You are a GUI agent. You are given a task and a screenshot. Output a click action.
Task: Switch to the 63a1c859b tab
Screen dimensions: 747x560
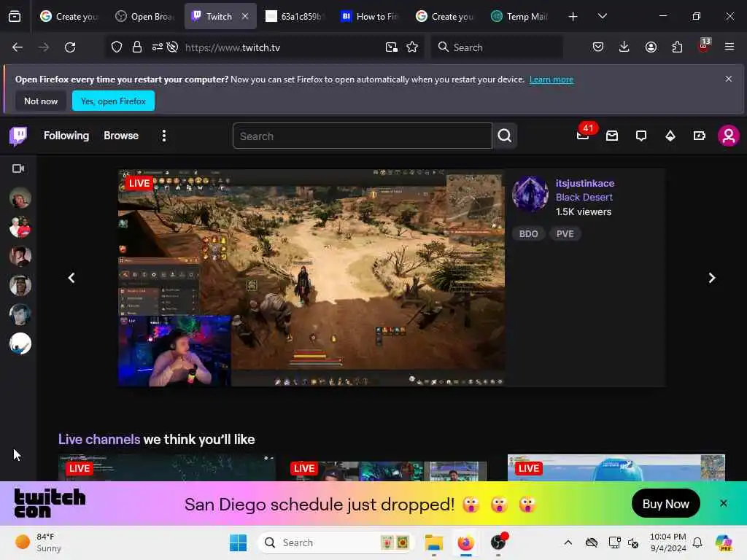click(x=295, y=16)
